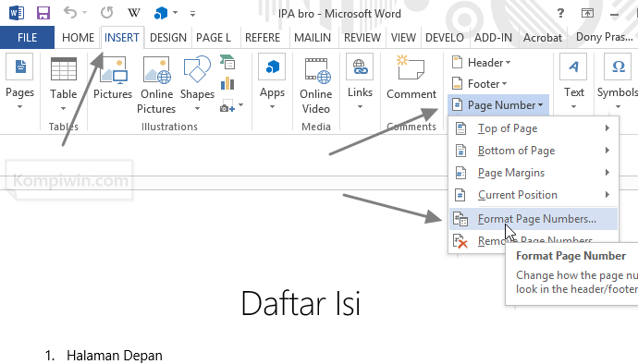Insert a new Comment
The height and width of the screenshot is (364, 638).
[x=411, y=78]
